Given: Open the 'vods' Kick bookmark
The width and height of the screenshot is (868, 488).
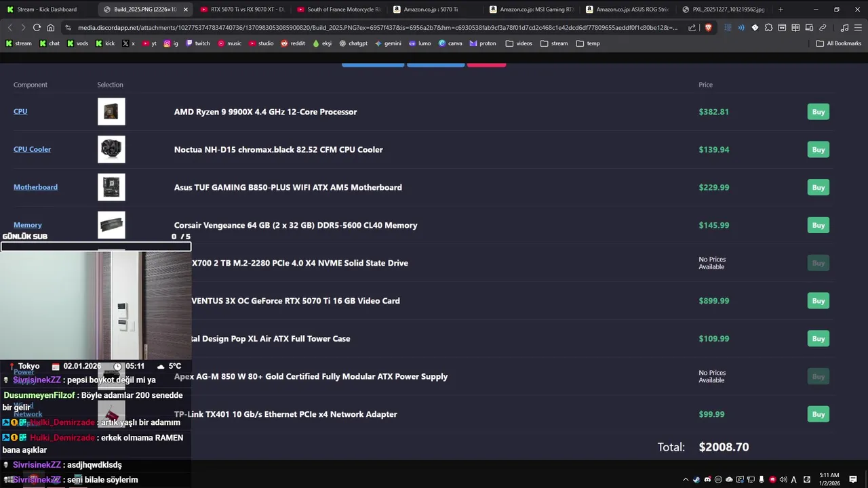Looking at the screenshot, I should coord(78,43).
